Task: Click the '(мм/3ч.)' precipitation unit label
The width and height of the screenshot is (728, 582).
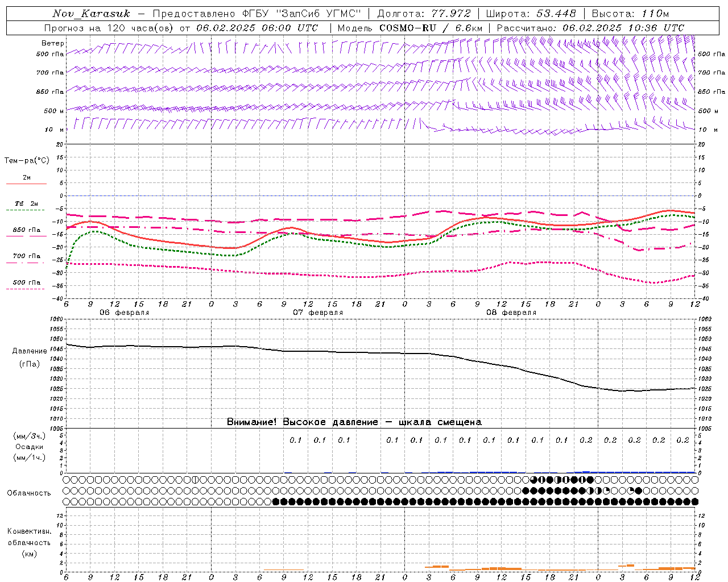Action: [x=29, y=436]
